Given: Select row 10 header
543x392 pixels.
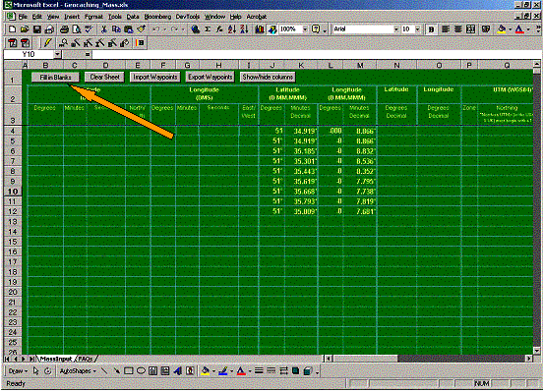Looking at the screenshot, I should [13, 192].
